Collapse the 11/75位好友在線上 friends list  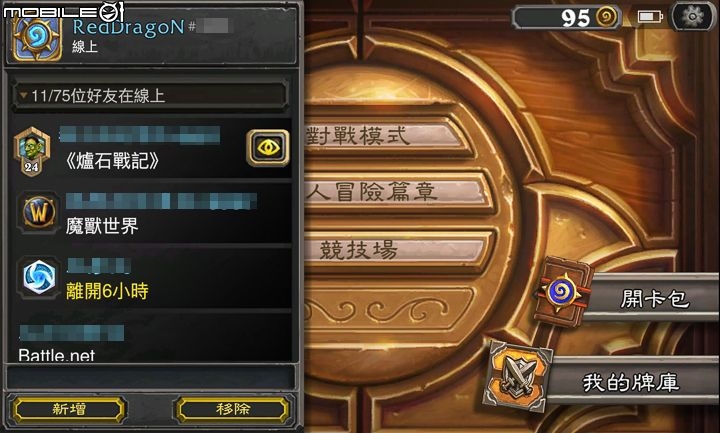150,96
